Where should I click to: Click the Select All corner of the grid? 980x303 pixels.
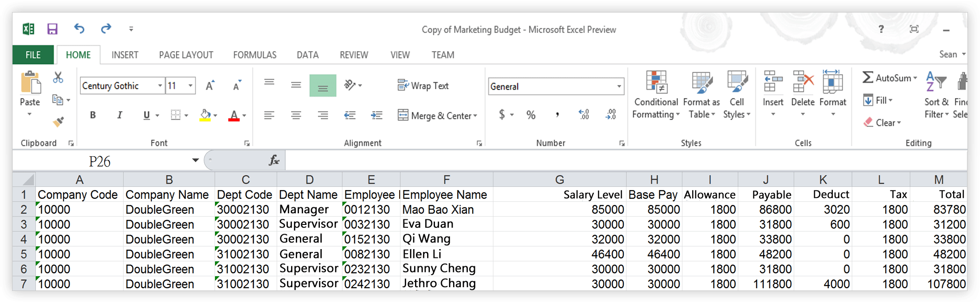[24, 179]
